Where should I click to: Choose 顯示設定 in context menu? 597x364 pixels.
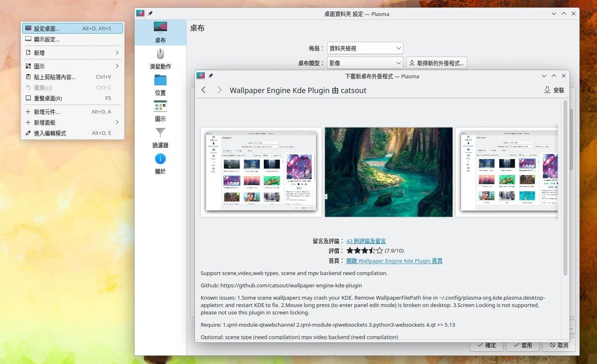(x=73, y=39)
